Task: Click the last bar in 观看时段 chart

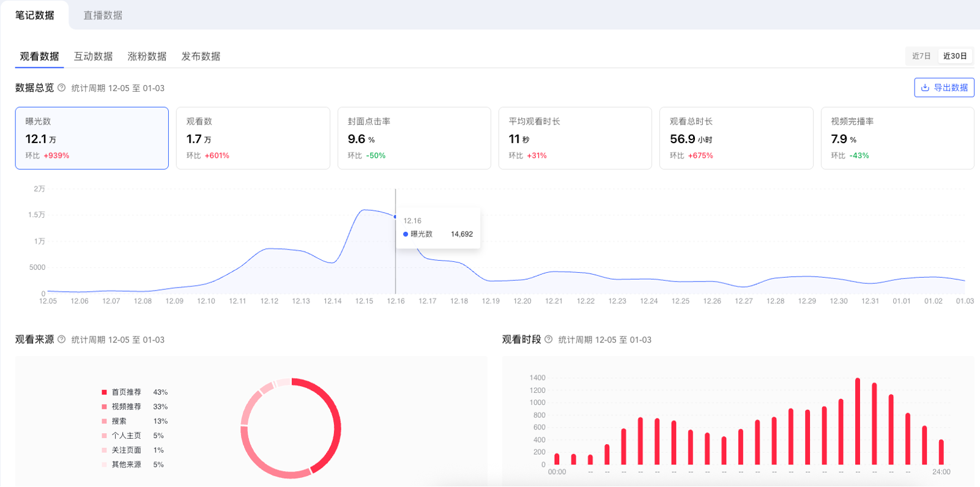Action: click(x=941, y=452)
